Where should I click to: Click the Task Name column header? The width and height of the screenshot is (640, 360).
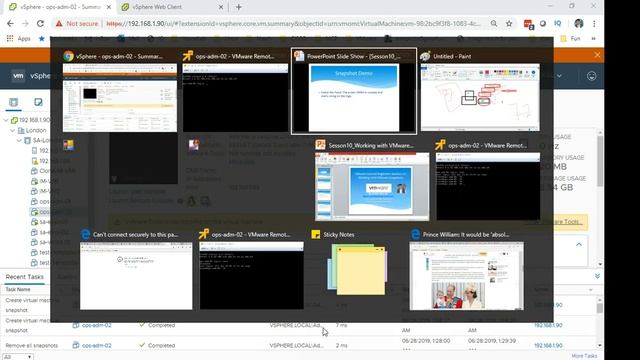click(18, 289)
